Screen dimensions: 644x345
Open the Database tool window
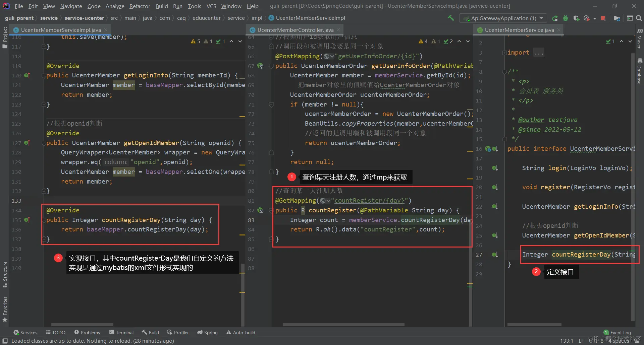pos(639,71)
